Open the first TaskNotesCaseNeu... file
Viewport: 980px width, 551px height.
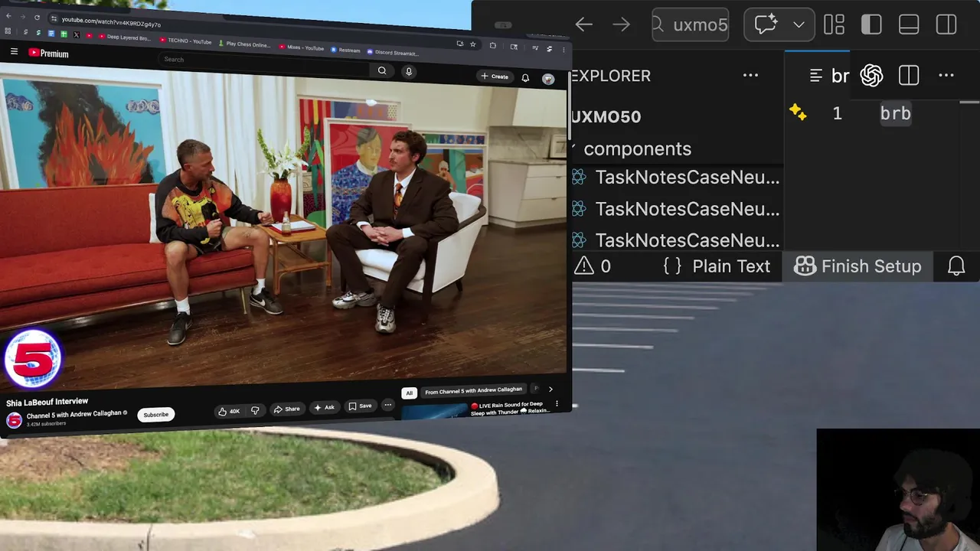pyautogui.click(x=677, y=178)
